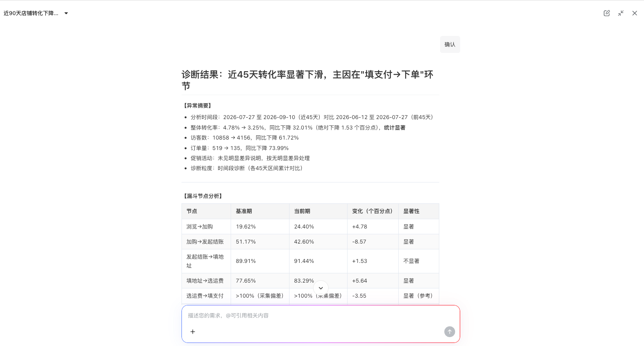Click the 51.17% baseline value
This screenshot has height=346, width=644.
click(x=246, y=242)
